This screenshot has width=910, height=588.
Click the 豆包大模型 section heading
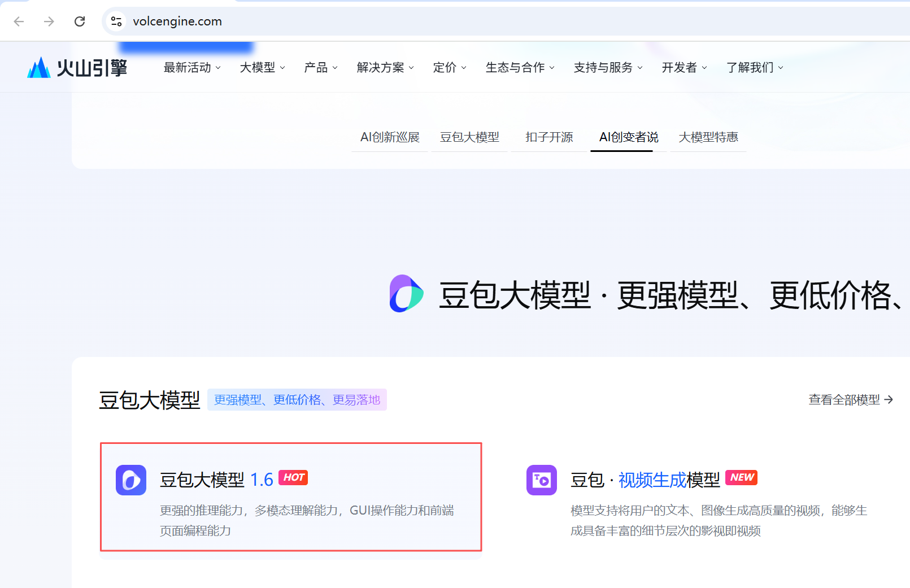[x=150, y=400]
